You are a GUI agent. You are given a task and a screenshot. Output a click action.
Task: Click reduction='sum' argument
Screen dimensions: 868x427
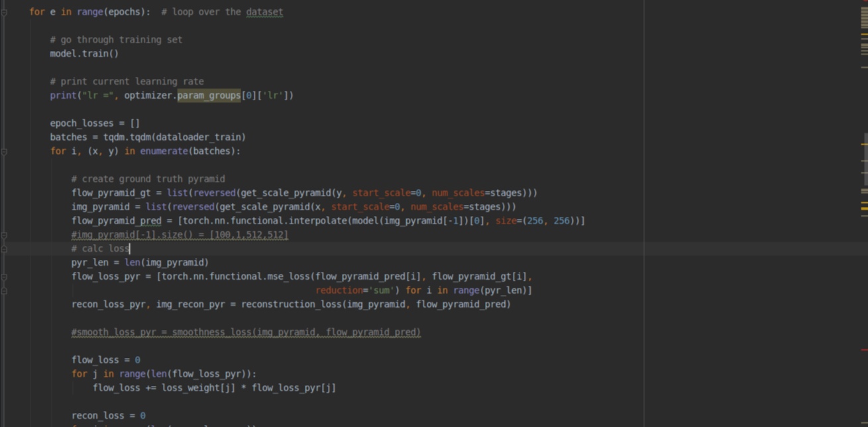pyautogui.click(x=357, y=290)
